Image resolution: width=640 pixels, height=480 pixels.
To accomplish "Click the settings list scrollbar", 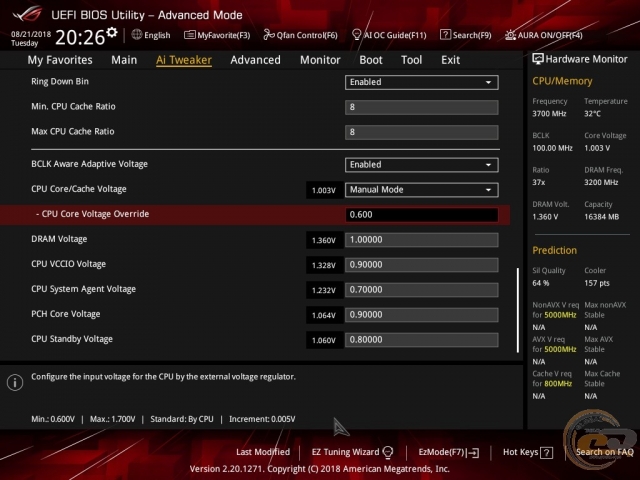I will [x=518, y=310].
